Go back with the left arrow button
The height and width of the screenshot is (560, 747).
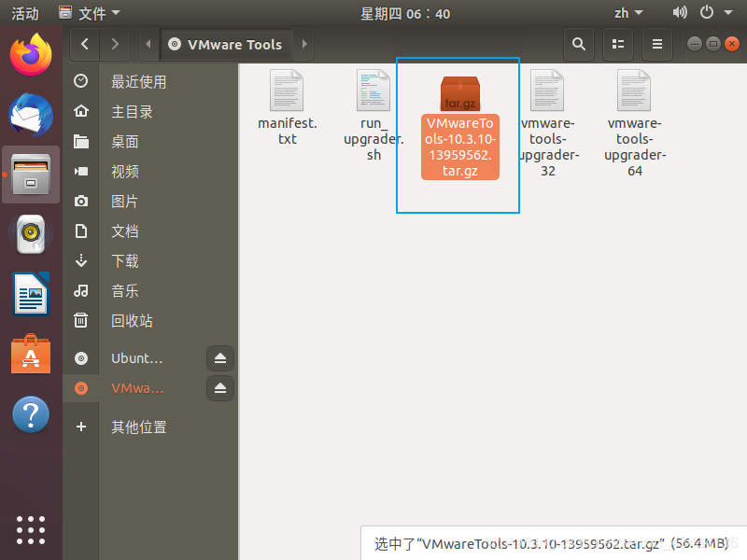[85, 44]
